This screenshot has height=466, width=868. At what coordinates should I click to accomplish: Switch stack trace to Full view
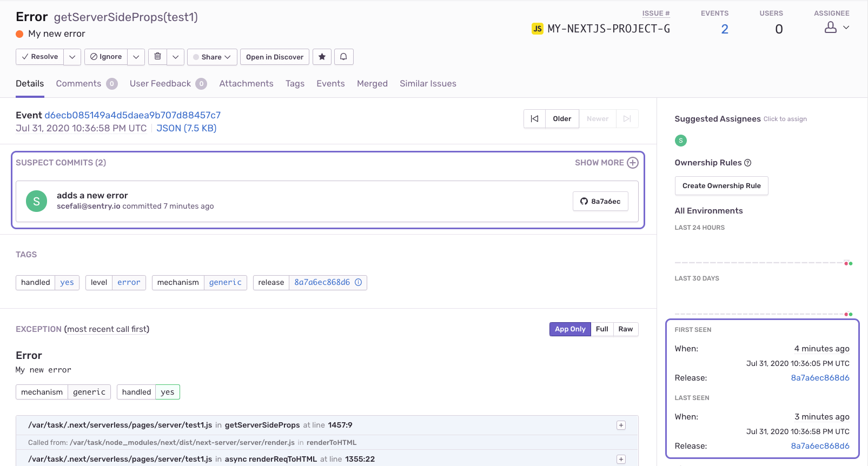(602, 329)
